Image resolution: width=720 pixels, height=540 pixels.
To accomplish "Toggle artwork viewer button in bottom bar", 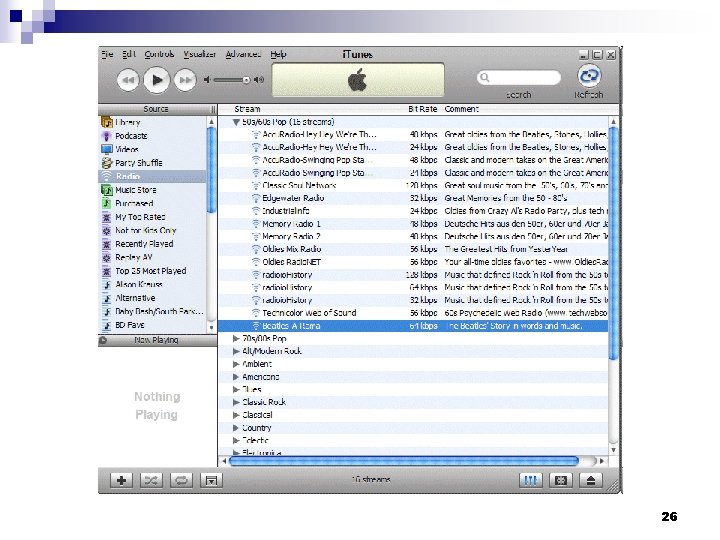I will 211,480.
